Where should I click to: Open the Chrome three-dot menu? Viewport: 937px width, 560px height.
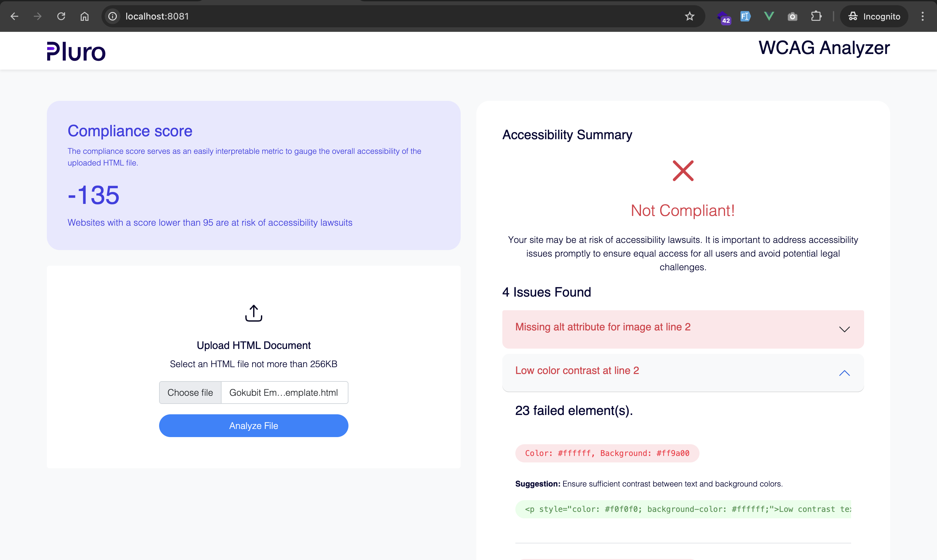click(922, 16)
